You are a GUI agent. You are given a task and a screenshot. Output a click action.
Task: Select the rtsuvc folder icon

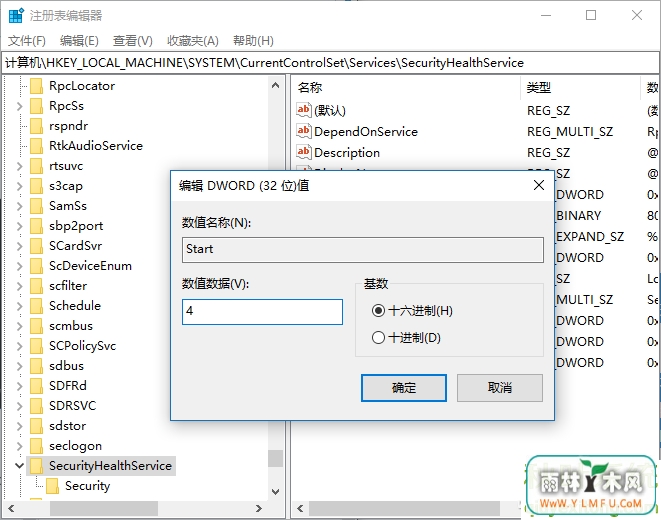click(x=37, y=166)
